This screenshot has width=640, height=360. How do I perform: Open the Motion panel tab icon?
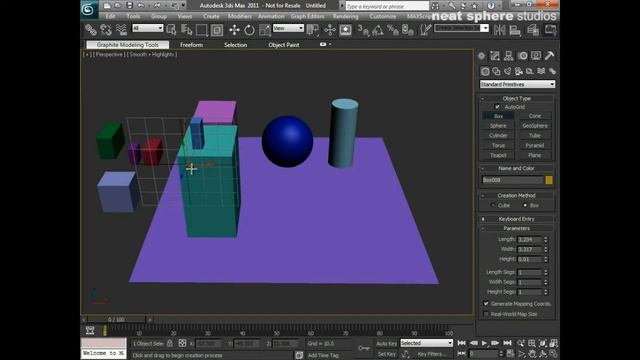[x=522, y=56]
